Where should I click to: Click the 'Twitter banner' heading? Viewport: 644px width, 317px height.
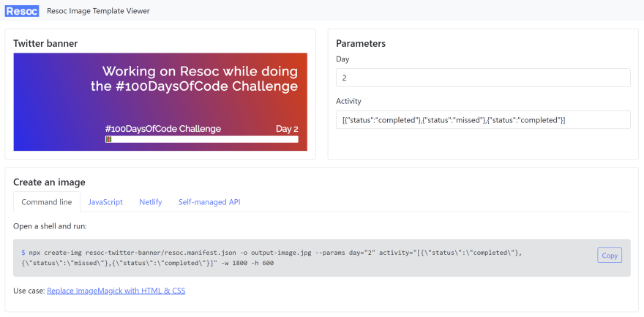45,43
